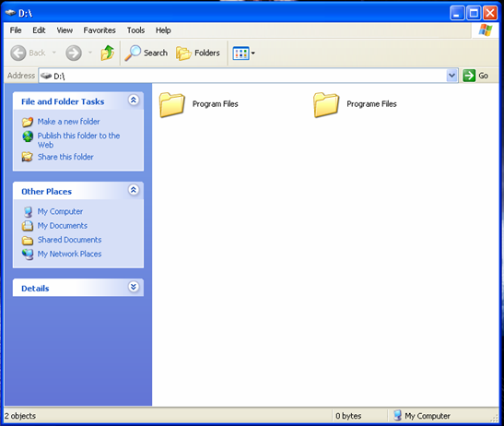Click Publish this folder to the Web
Viewport: 504px width, 426px height.
pyautogui.click(x=78, y=140)
